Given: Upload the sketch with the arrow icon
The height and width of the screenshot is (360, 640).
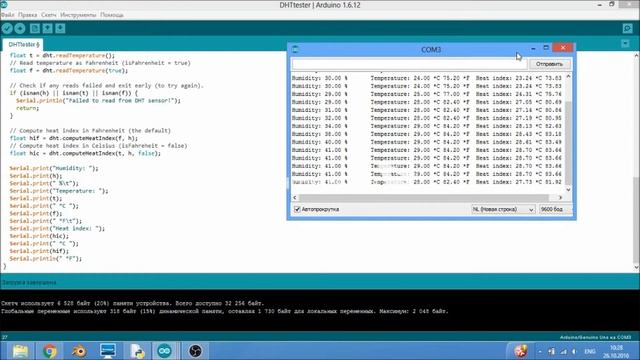Looking at the screenshot, I should click(20, 28).
